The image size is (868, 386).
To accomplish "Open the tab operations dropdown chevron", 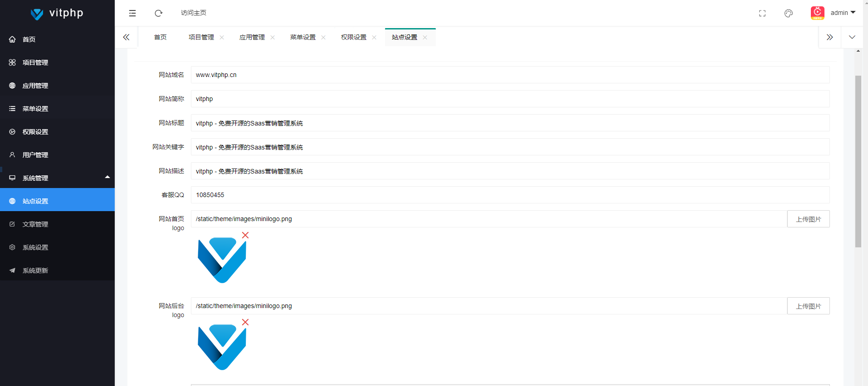I will click(852, 37).
